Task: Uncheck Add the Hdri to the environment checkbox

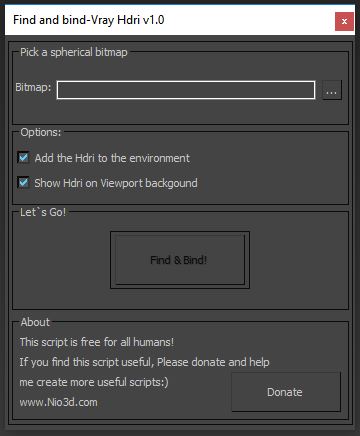Action: click(x=23, y=158)
